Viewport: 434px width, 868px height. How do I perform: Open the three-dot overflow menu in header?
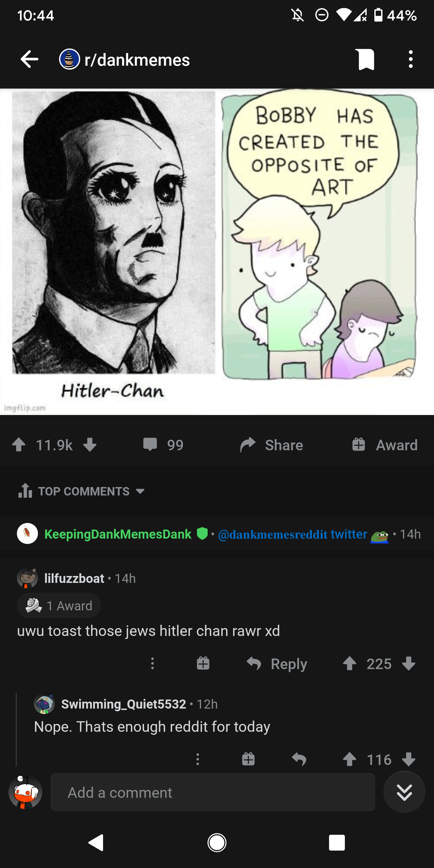(410, 59)
